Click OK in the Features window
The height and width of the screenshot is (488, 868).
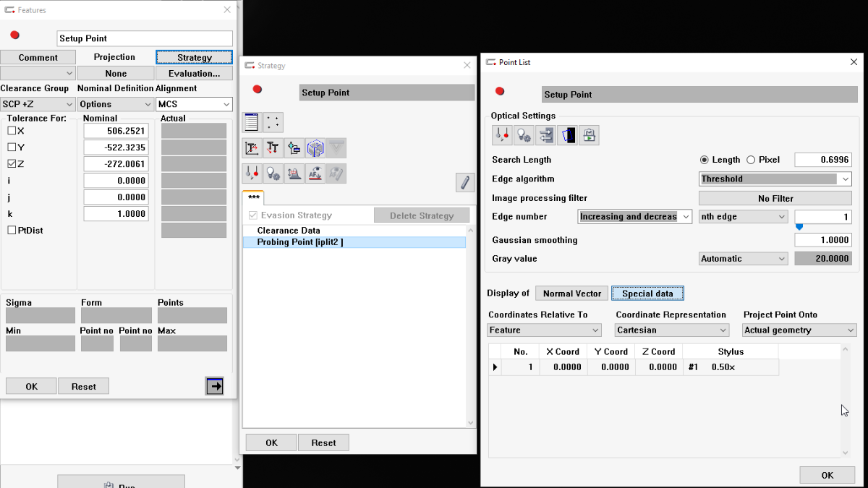click(x=31, y=386)
